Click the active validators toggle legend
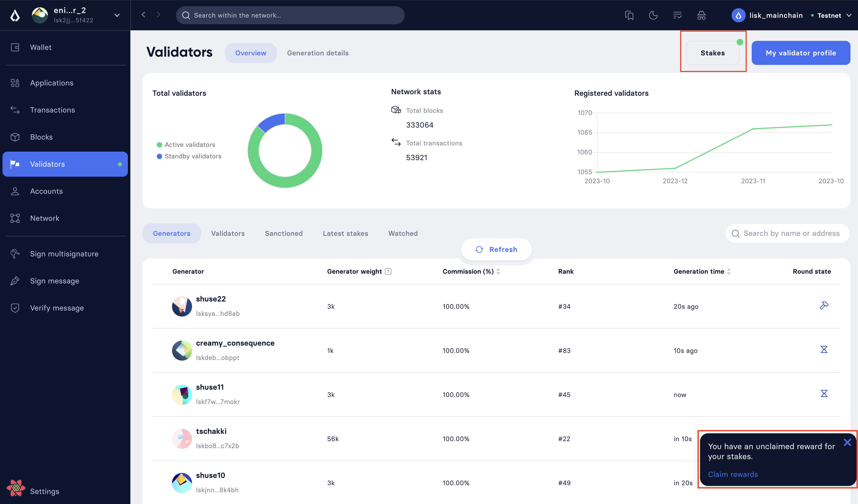The height and width of the screenshot is (504, 858). pos(187,145)
